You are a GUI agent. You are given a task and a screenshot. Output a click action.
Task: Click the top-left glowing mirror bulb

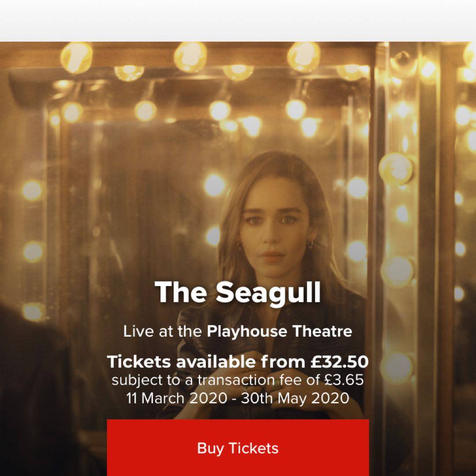tap(77, 57)
